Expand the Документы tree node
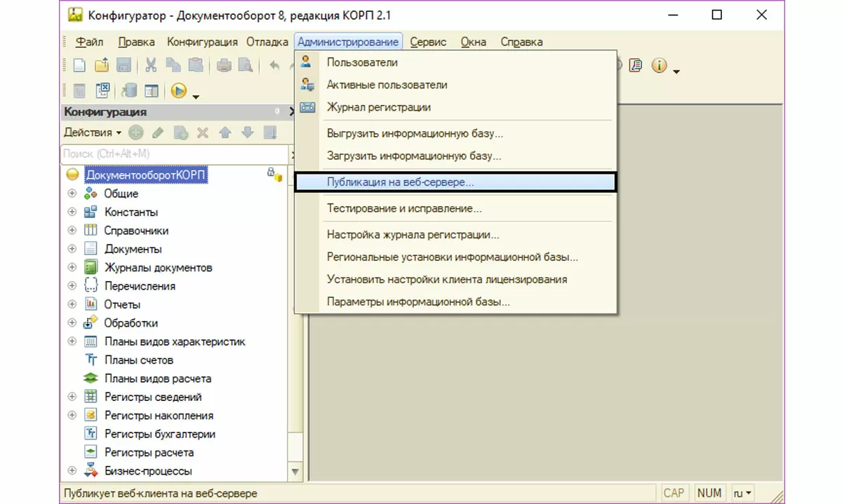This screenshot has width=842, height=504. pos(72,249)
